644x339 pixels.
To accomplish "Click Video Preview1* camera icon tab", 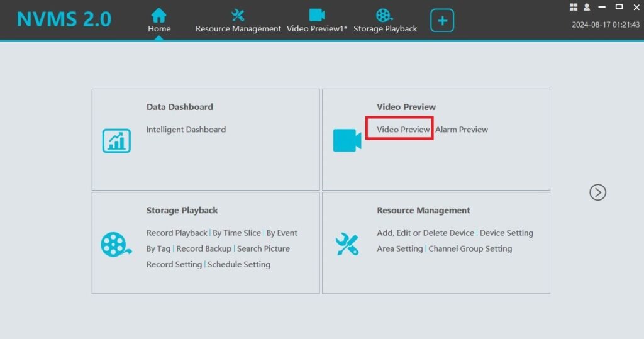I will tap(317, 15).
